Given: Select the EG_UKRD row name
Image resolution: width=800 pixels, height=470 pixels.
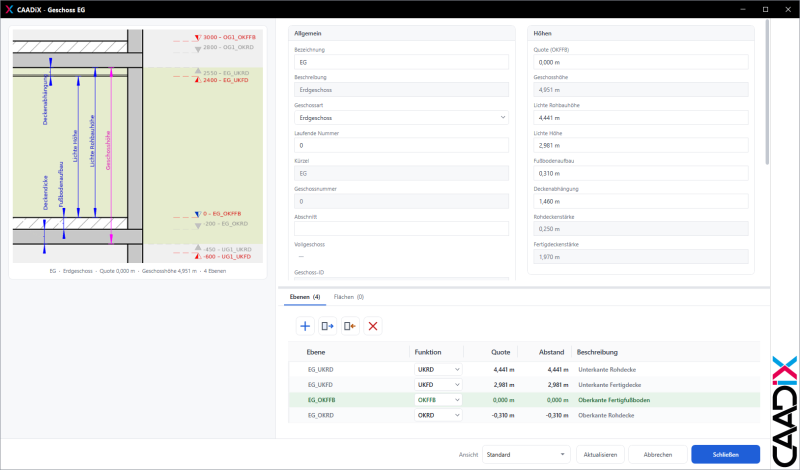Looking at the screenshot, I should pyautogui.click(x=320, y=369).
